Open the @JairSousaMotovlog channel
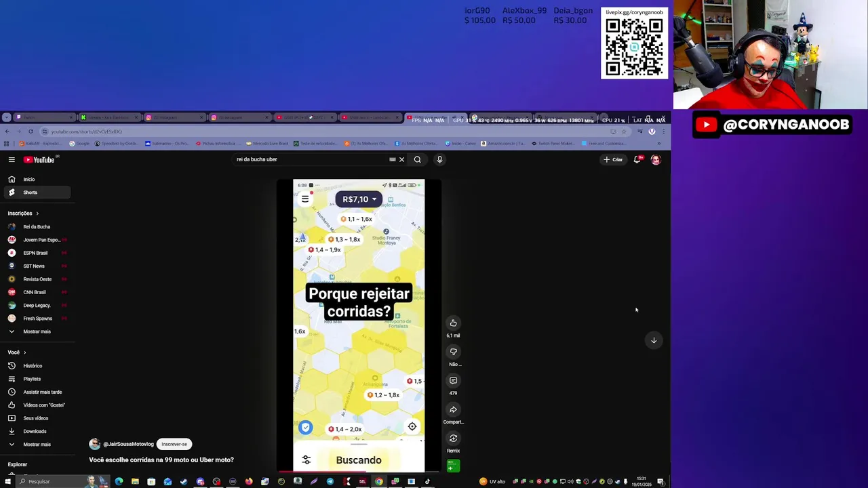Image resolution: width=868 pixels, height=488 pixels. pos(128,445)
